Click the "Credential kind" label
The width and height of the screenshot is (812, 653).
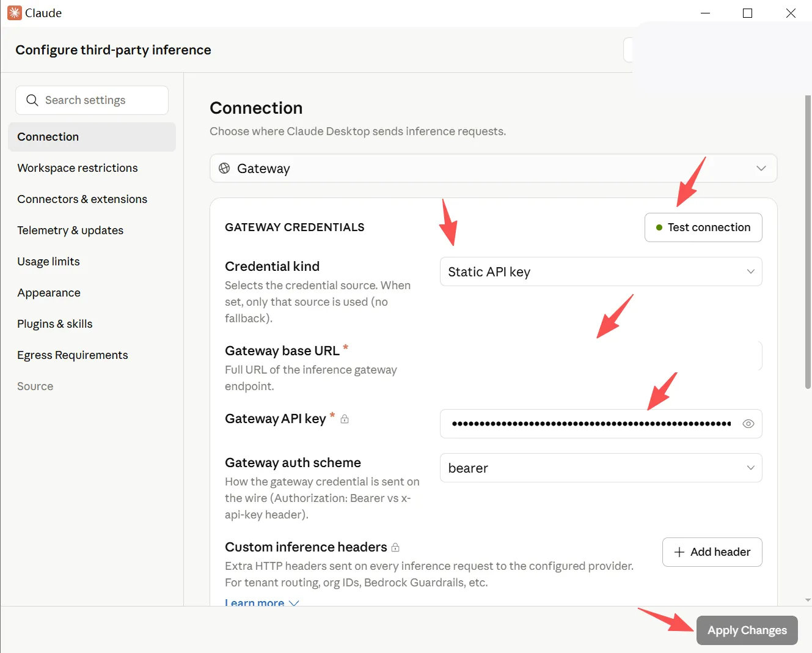(272, 267)
